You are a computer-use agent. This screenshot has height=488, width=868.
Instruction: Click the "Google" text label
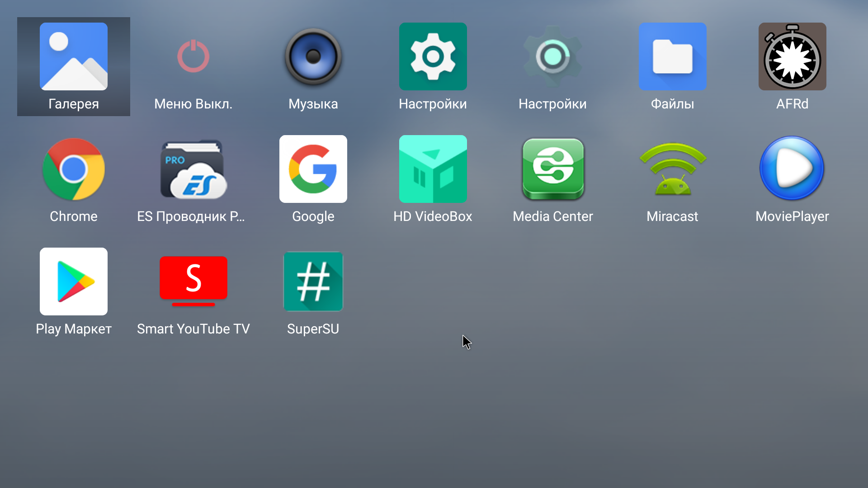point(313,217)
